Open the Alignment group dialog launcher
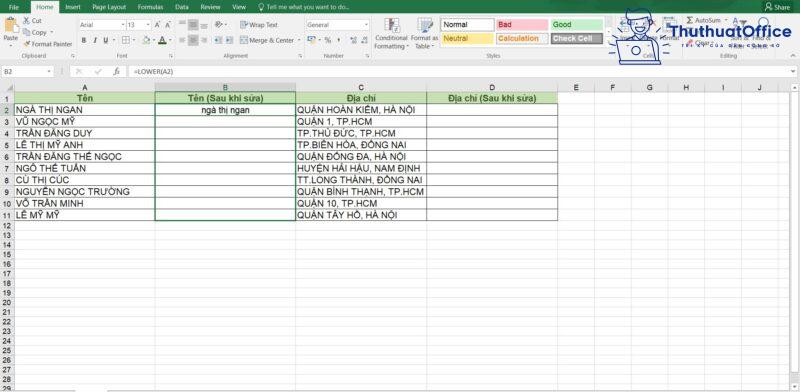The height and width of the screenshot is (392, 800). pos(299,56)
